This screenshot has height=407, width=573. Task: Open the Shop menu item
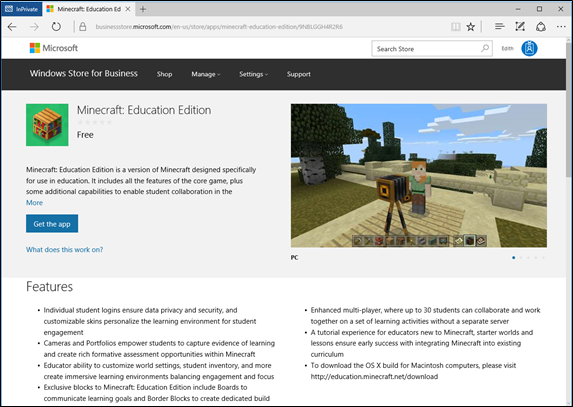tap(164, 74)
